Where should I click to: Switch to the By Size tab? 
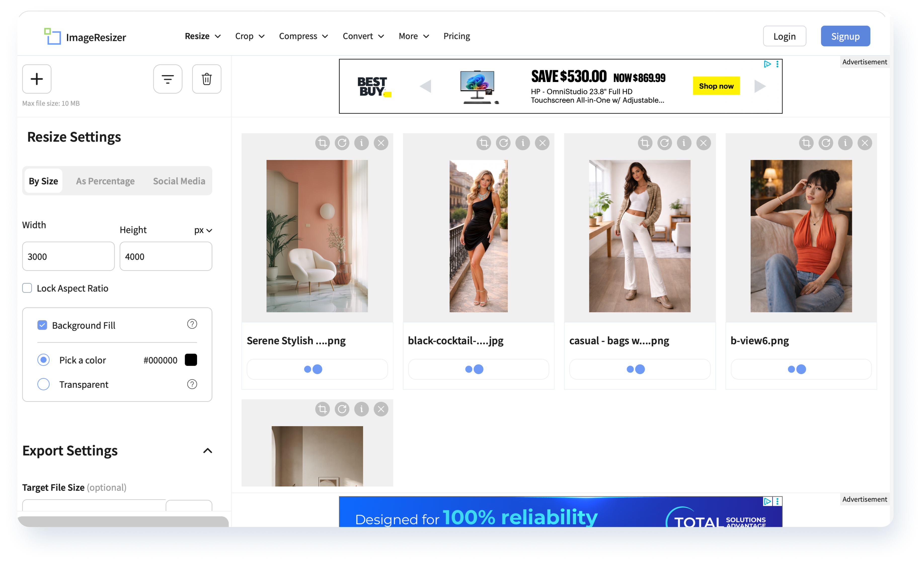[x=44, y=181]
